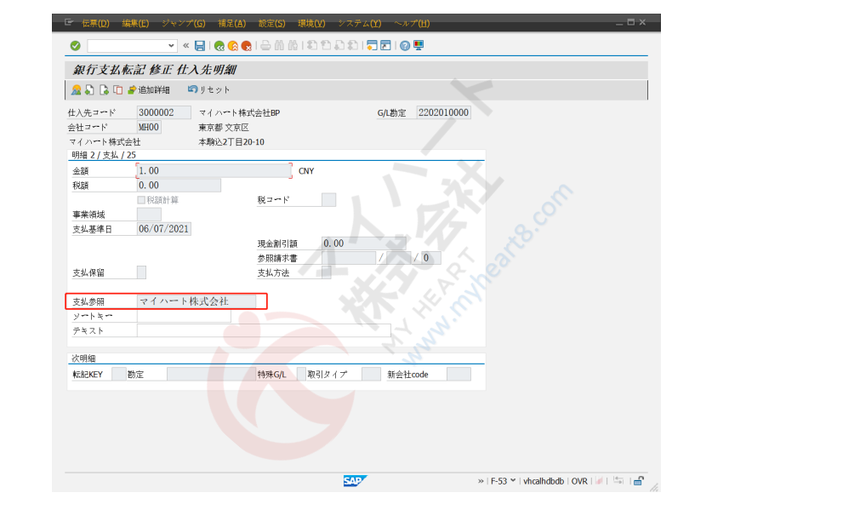Click the 勘定 account field
Screen dimensions: 860x510
(x=211, y=375)
